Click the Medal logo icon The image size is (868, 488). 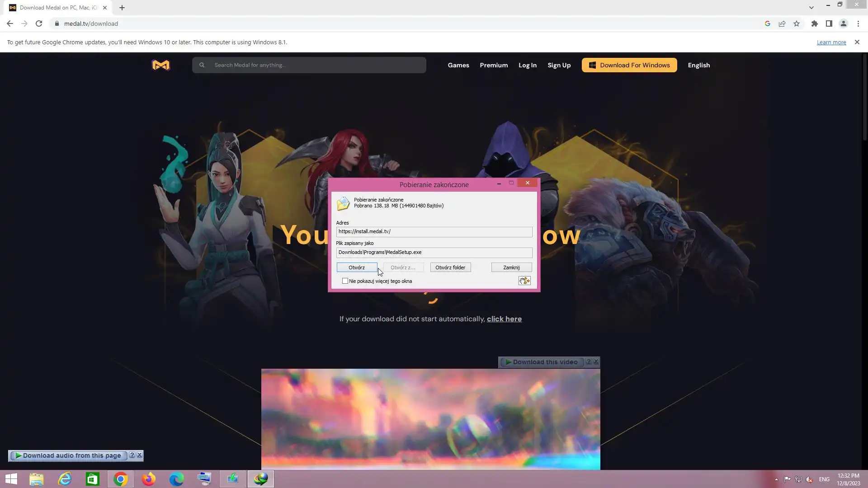[x=160, y=65]
